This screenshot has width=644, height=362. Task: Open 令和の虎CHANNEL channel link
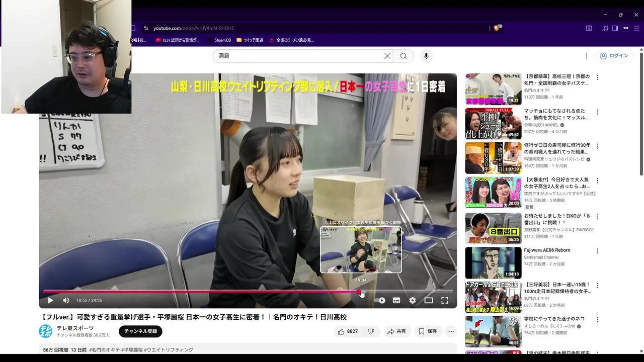click(x=541, y=125)
